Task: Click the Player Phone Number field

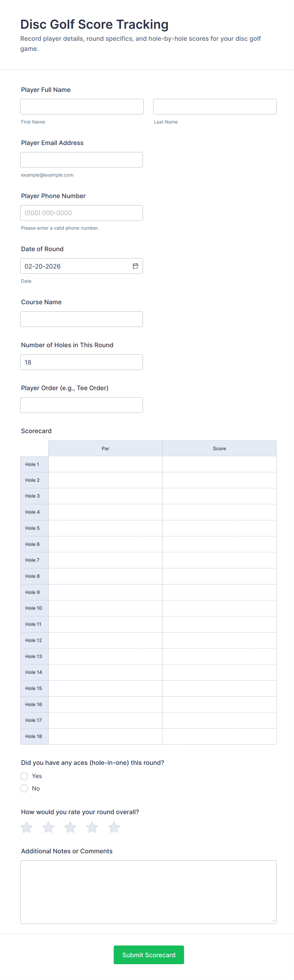Action: pos(82,213)
